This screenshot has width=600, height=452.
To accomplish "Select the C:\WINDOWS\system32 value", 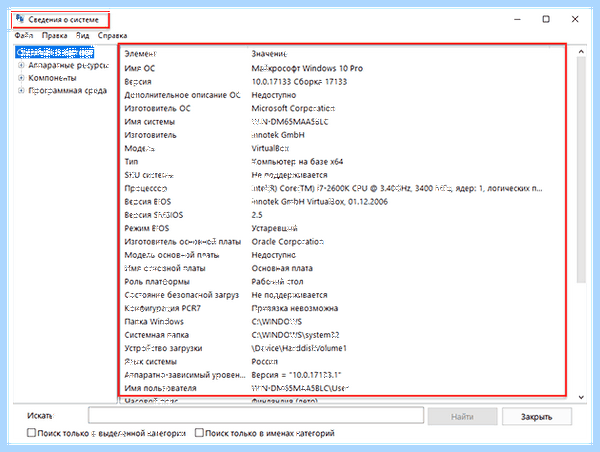I will click(295, 335).
